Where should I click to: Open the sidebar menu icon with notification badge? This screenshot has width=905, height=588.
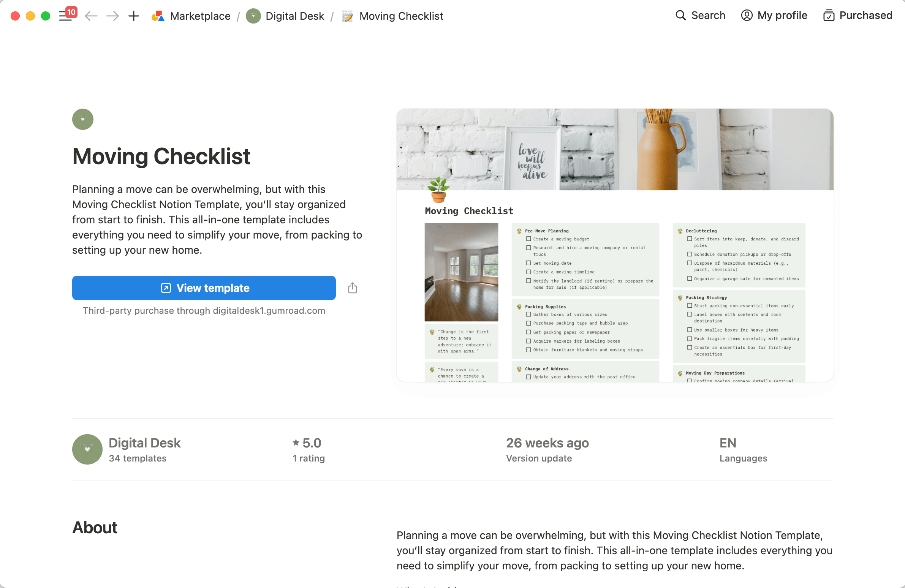pyautogui.click(x=66, y=16)
